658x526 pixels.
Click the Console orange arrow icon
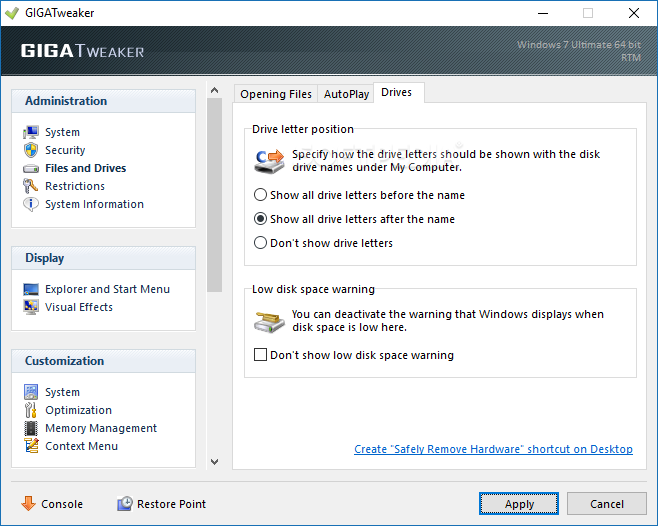[x=29, y=503]
